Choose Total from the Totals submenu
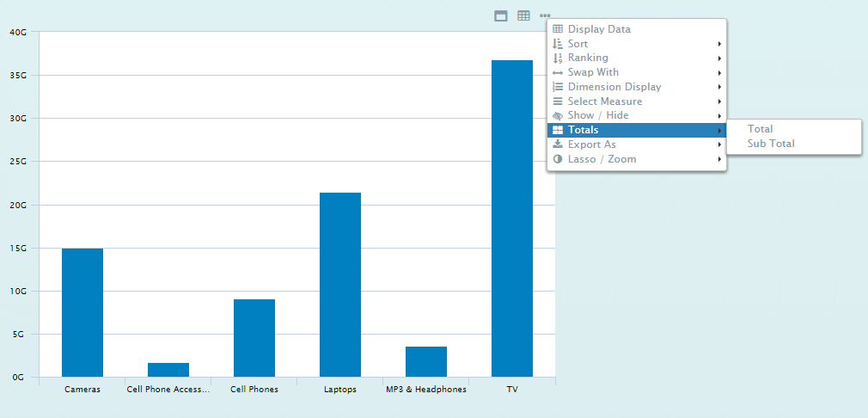This screenshot has width=868, height=418. click(761, 129)
